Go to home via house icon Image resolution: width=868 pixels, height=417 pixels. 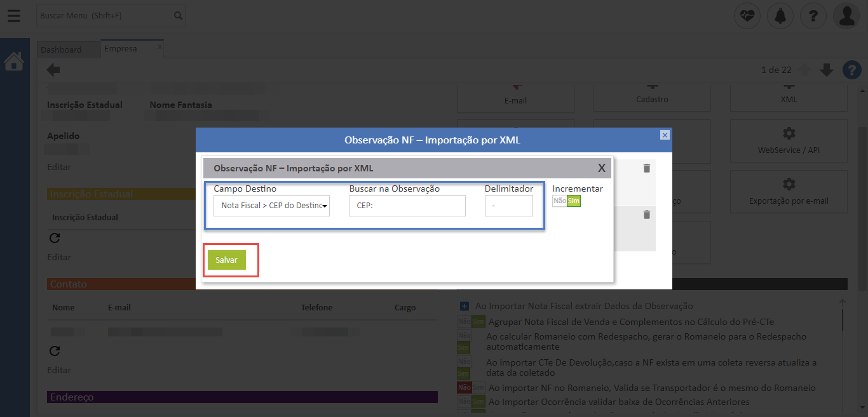tap(14, 62)
